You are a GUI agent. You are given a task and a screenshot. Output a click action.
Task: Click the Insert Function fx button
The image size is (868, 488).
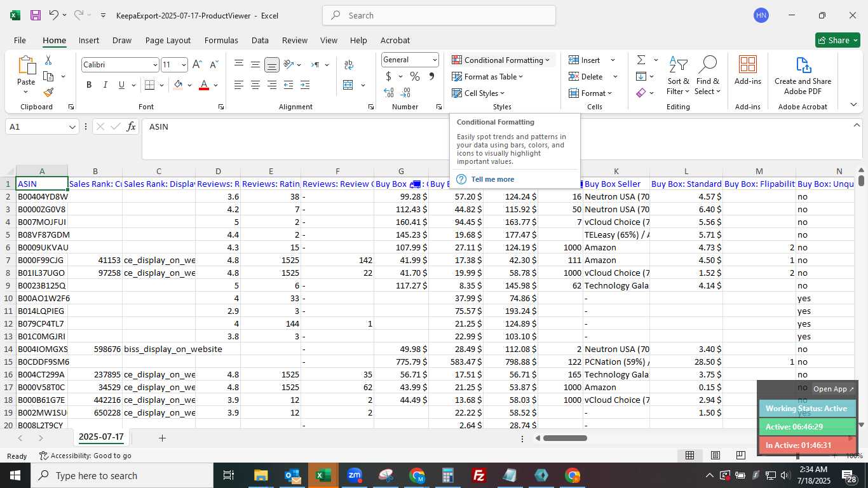pos(131,126)
